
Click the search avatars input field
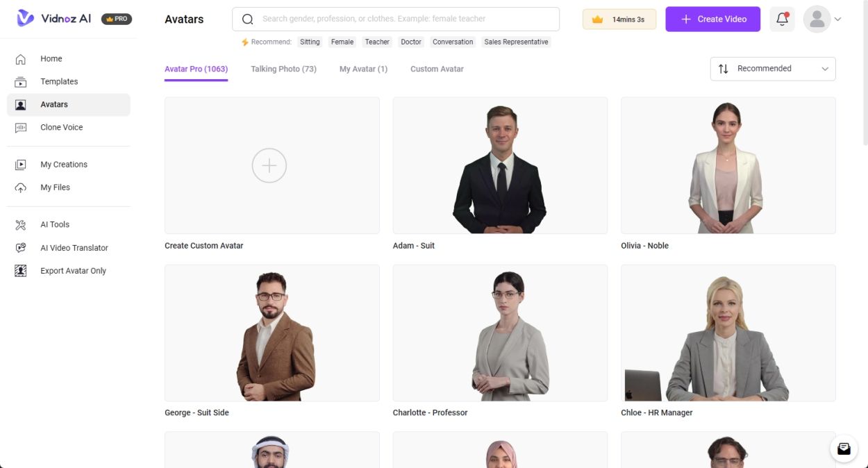(396, 19)
